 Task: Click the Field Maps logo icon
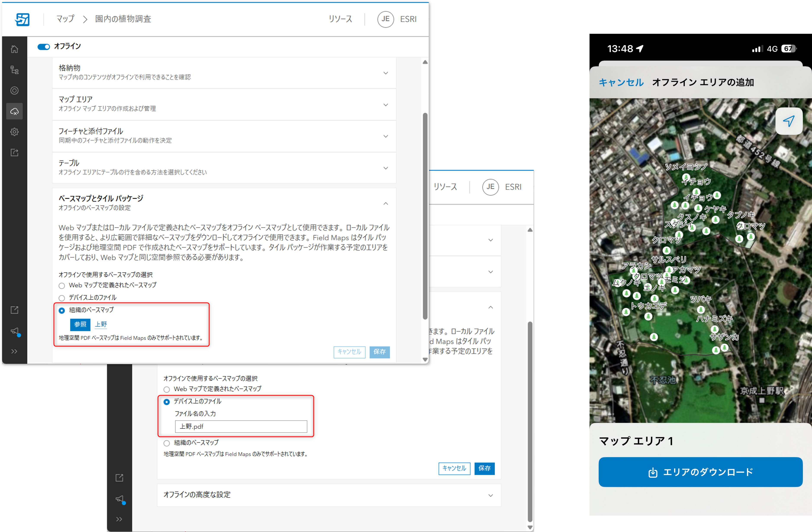[22, 19]
